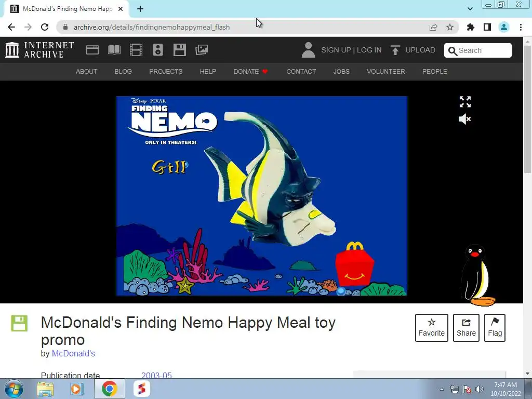Click Chrome icon in taskbar
The height and width of the screenshot is (399, 532).
pos(109,389)
